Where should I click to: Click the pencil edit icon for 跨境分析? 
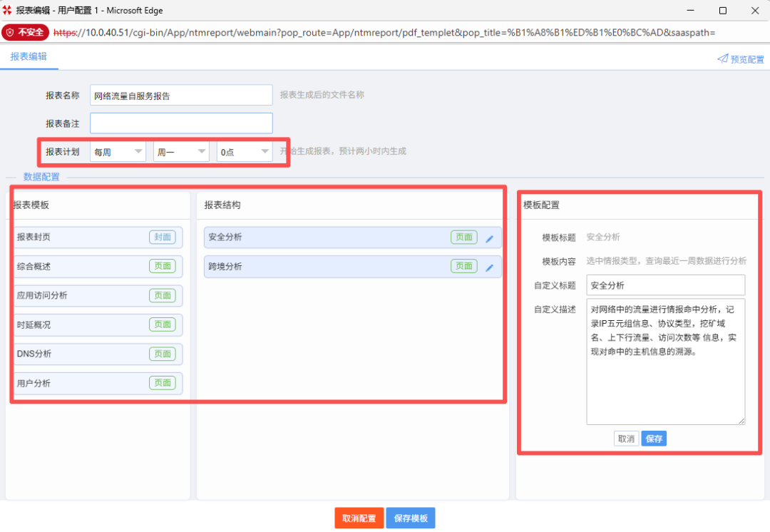(x=489, y=268)
